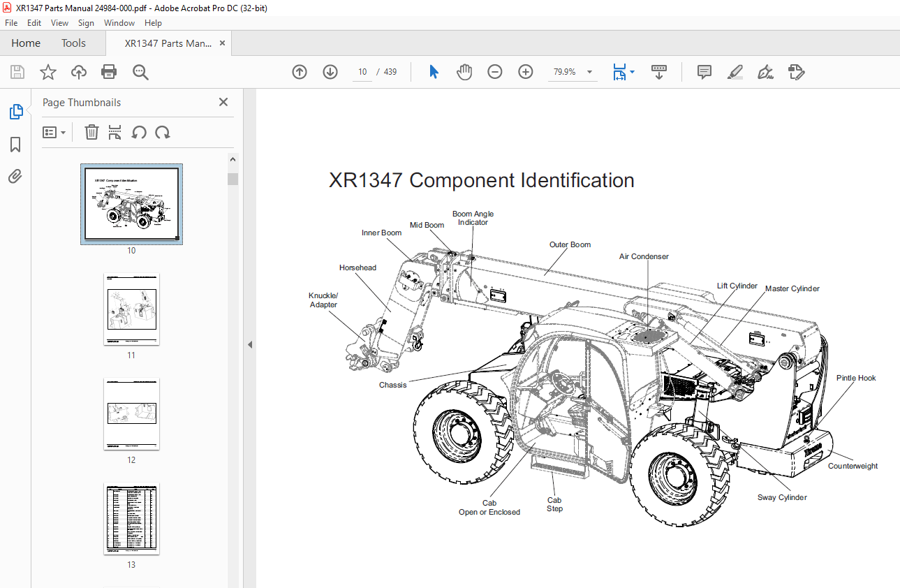This screenshot has height=588, width=900.
Task: Show the Page Thumbnails pane icon
Action: [15, 111]
